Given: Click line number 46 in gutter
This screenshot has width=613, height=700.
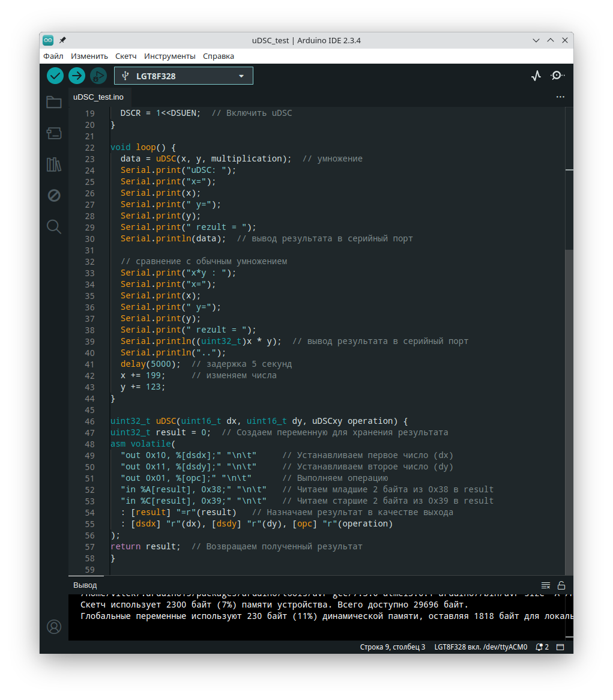Looking at the screenshot, I should click(x=89, y=421).
